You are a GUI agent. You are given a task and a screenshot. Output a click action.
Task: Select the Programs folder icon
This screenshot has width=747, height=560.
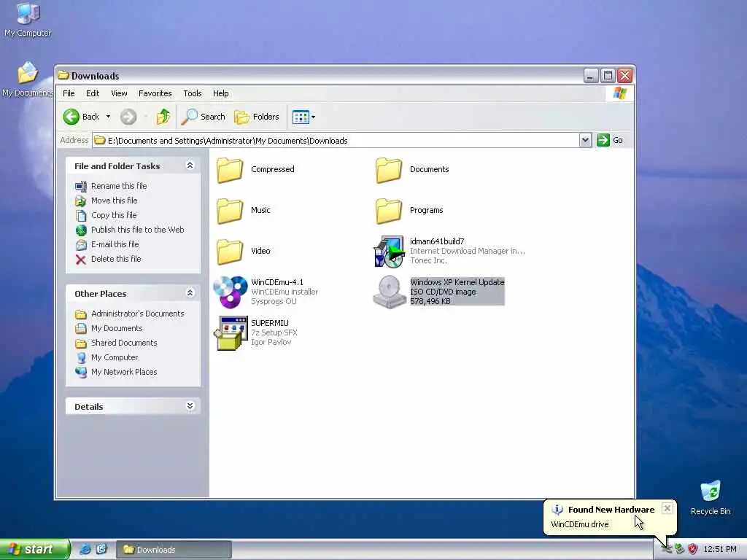point(389,211)
